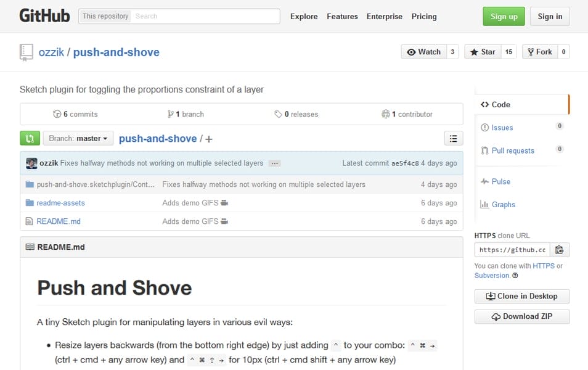Click the plus icon to create new file

pos(209,139)
